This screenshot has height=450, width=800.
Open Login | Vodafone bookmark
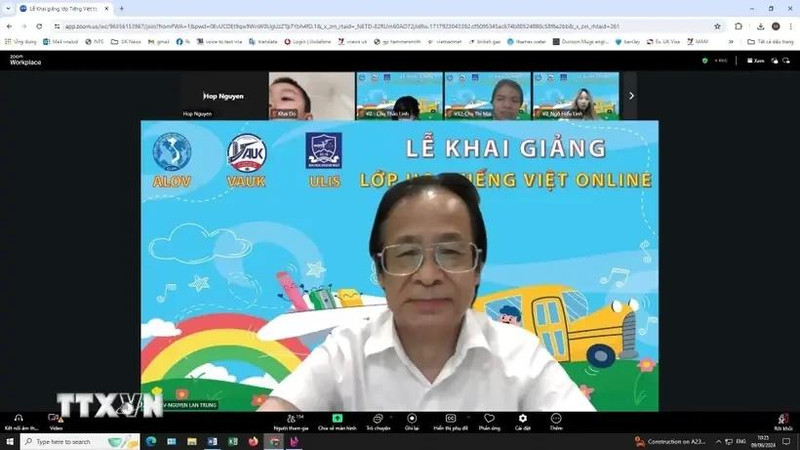(308, 42)
